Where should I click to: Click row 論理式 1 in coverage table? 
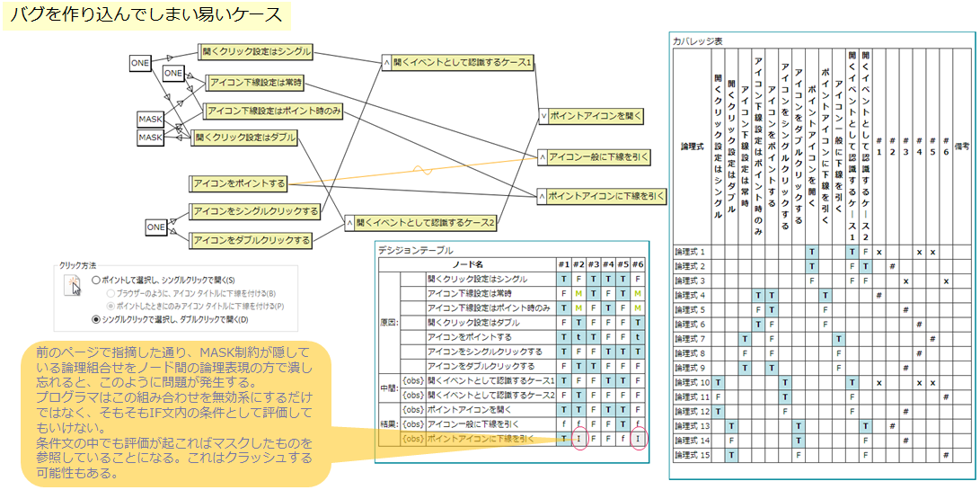pyautogui.click(x=824, y=251)
